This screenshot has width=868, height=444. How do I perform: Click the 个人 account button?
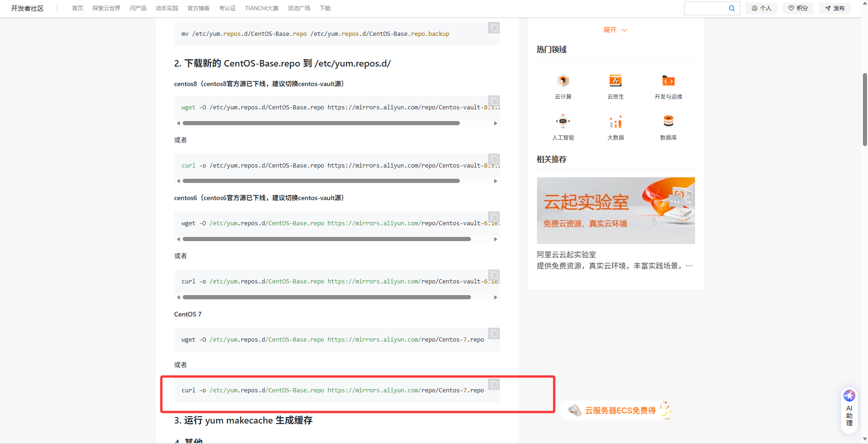click(762, 8)
